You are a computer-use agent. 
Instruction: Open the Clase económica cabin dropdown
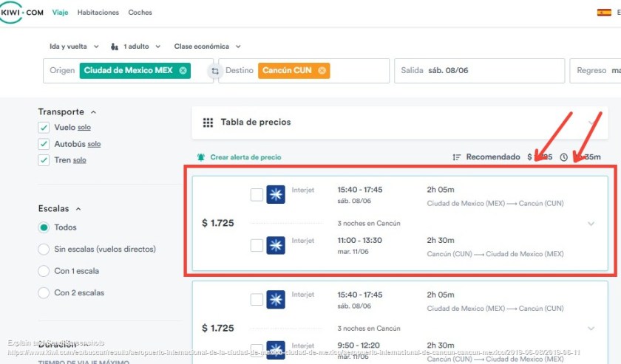(208, 47)
